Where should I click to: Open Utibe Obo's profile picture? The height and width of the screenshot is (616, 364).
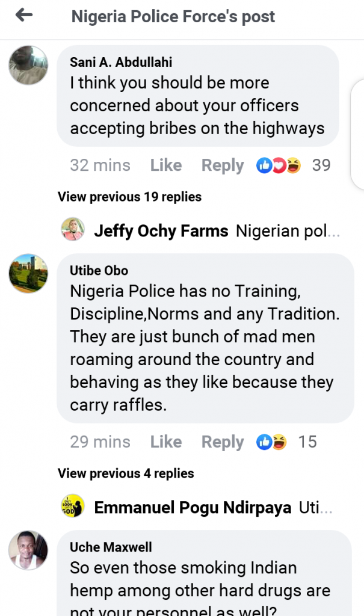tap(28, 273)
